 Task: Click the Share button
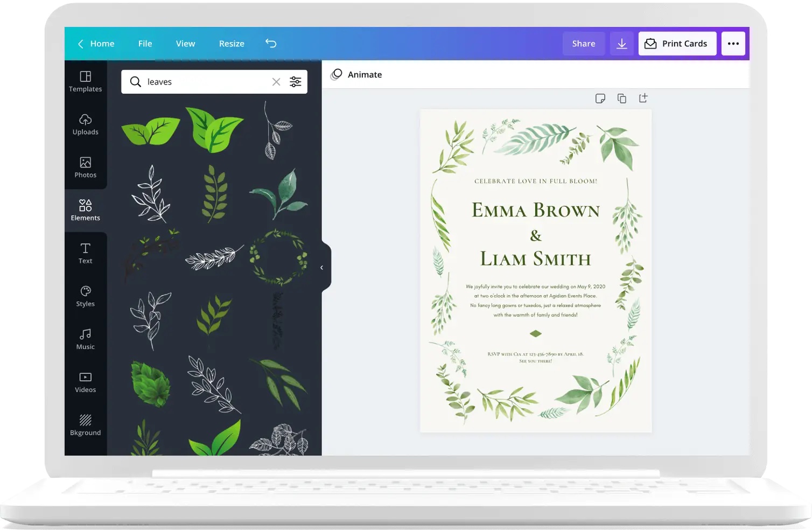pos(584,44)
